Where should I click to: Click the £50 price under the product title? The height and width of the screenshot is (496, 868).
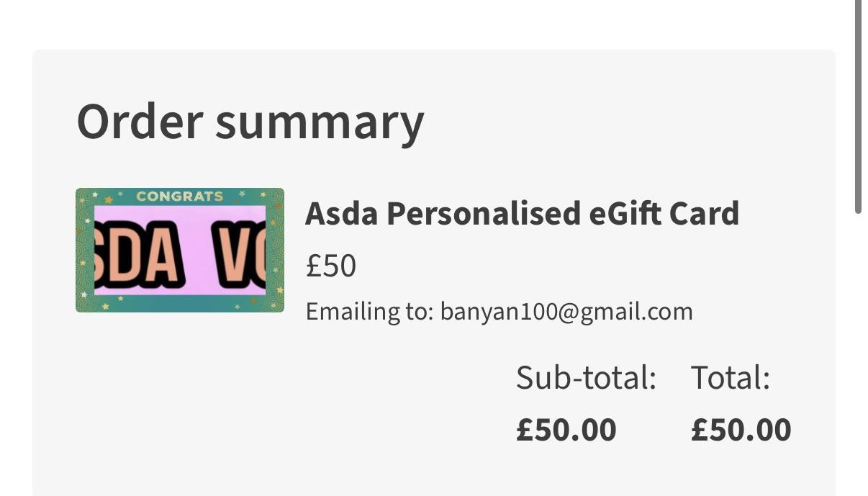(x=331, y=266)
